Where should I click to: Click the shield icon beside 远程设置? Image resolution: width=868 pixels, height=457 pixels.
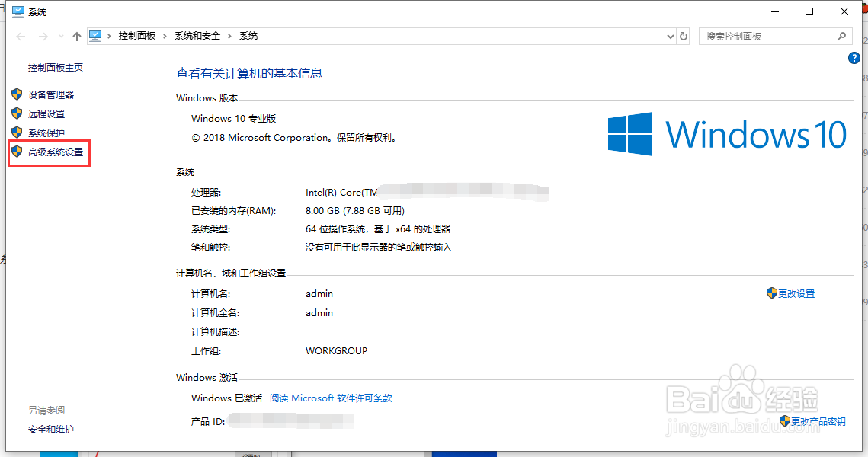(x=18, y=113)
